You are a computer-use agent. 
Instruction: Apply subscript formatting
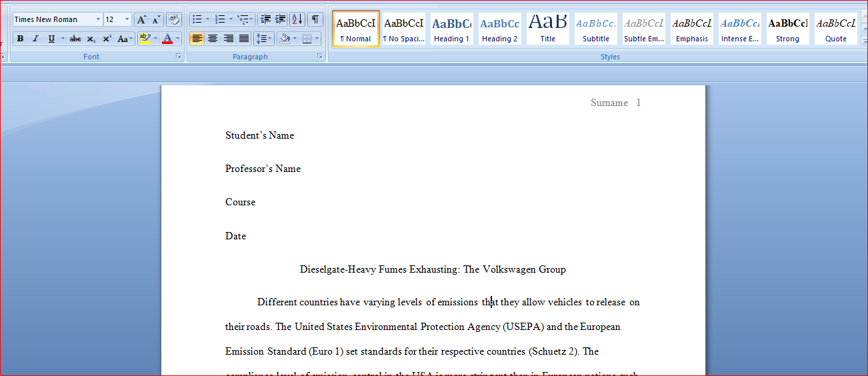[91, 39]
